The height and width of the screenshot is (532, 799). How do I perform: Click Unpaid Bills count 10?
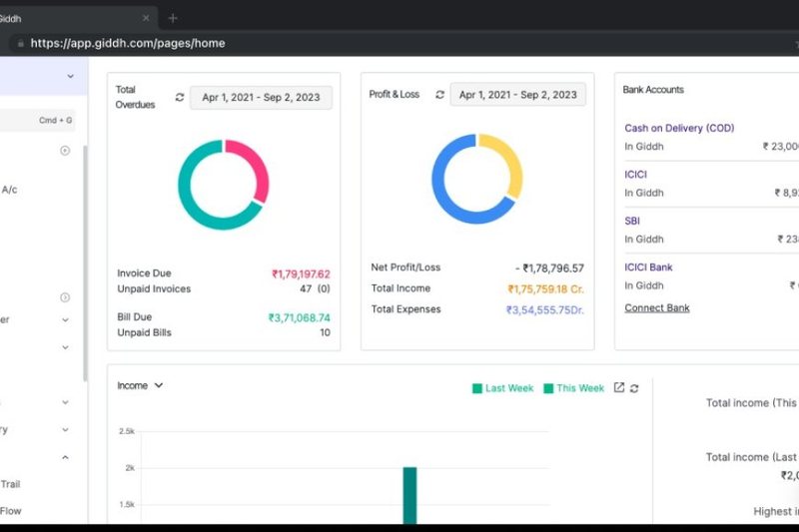pos(326,332)
